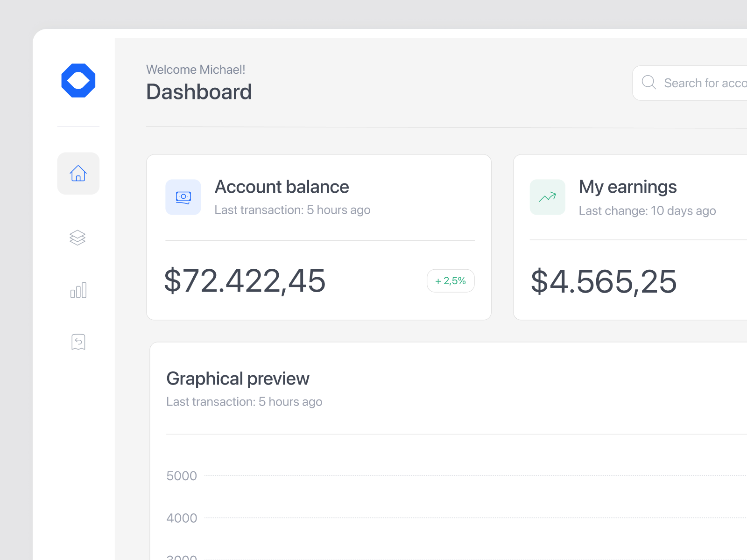Click the money icon on Account balance card
The width and height of the screenshot is (747, 560).
click(183, 197)
